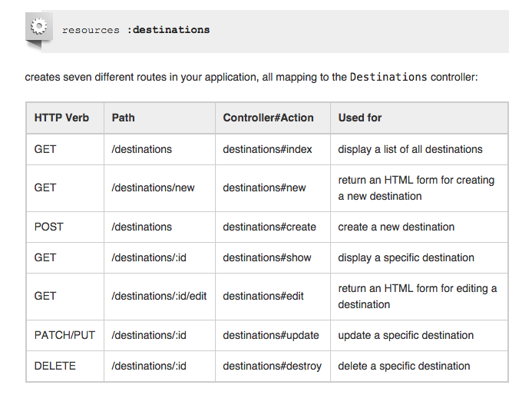The height and width of the screenshot is (395, 532).
Task: Click 'delete a specific destination' description
Action: click(404, 366)
